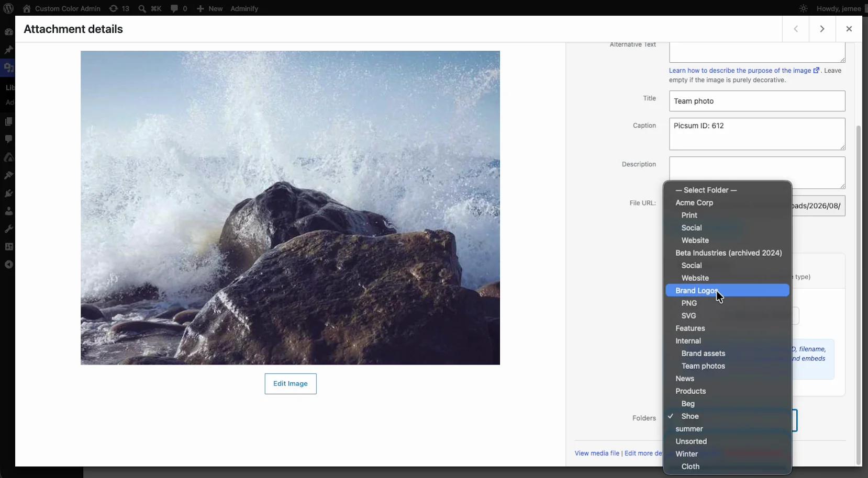The width and height of the screenshot is (868, 478).
Task: Open Plugins plug sidebar icon
Action: pyautogui.click(x=8, y=193)
